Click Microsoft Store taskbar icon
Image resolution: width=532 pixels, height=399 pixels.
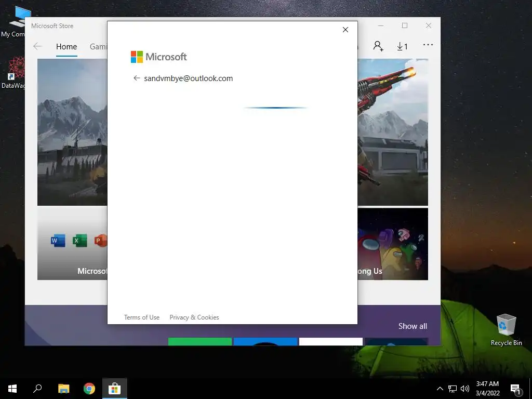coord(115,389)
